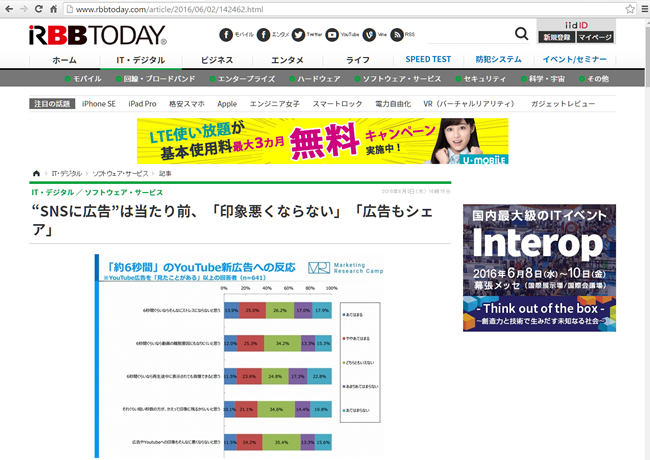Image resolution: width=650 pixels, height=460 pixels.
Task: Click the home icon in breadcrumb
Action: click(x=37, y=173)
